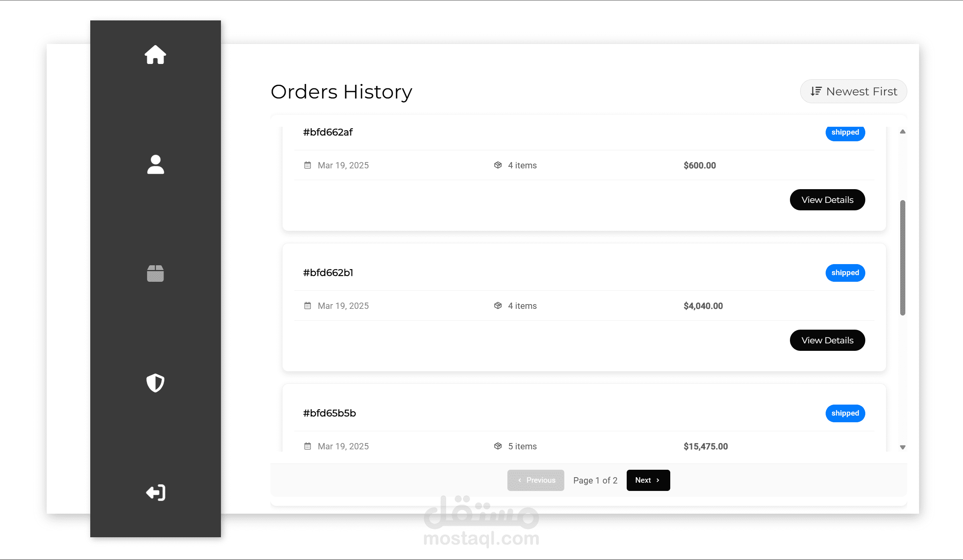Click the scrollbar up arrow in orders list
This screenshot has height=560, width=963.
point(903,132)
